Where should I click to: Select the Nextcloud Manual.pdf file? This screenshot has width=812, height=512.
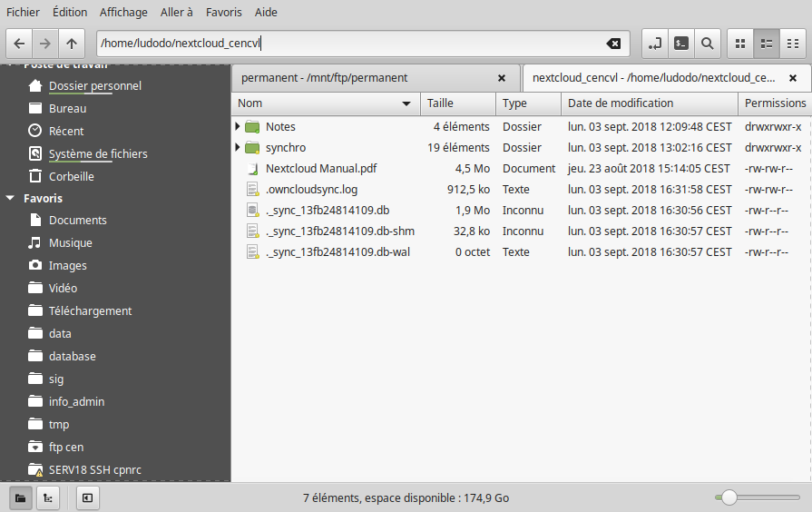pyautogui.click(x=320, y=168)
